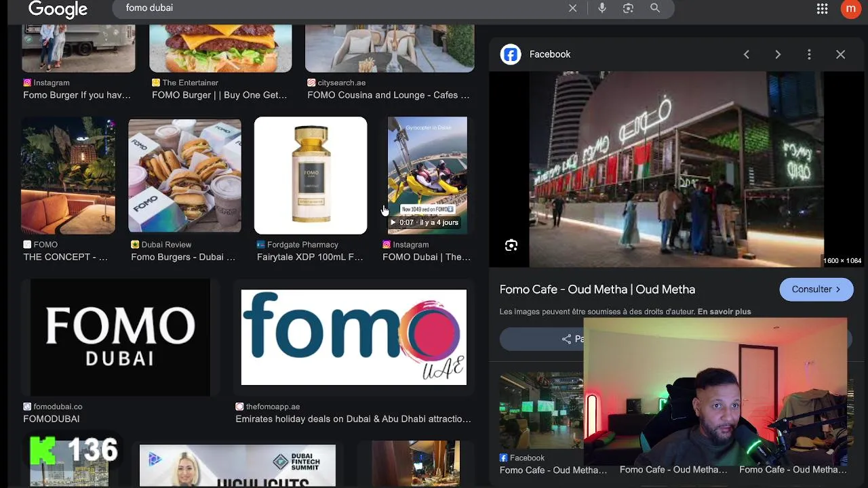Open restaurant interior thumbnail at bottom row
This screenshot has width=868, height=488.
(416, 464)
